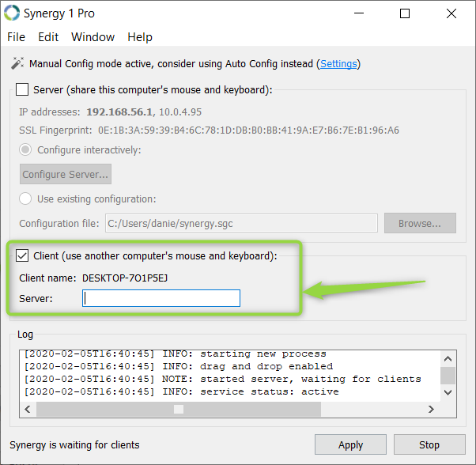Click the log scroll left arrow
This screenshot has height=465, width=476.
click(x=28, y=410)
